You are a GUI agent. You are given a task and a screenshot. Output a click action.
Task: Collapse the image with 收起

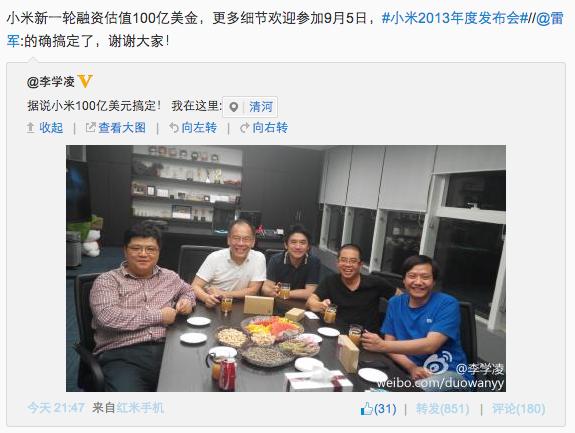point(51,128)
